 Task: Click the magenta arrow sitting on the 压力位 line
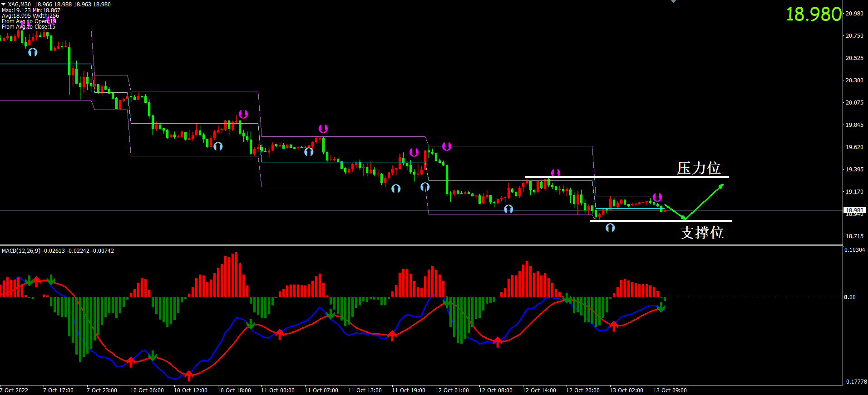click(556, 173)
